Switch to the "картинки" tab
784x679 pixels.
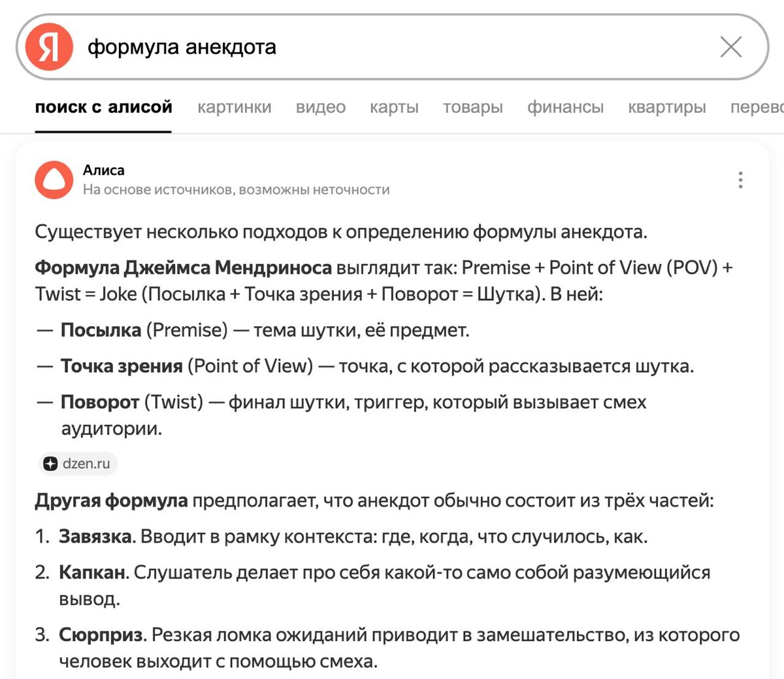pyautogui.click(x=235, y=107)
